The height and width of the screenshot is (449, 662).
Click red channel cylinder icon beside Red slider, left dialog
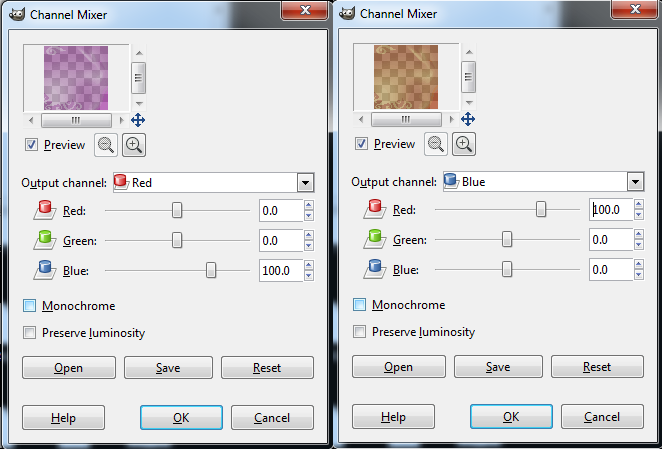pos(45,210)
